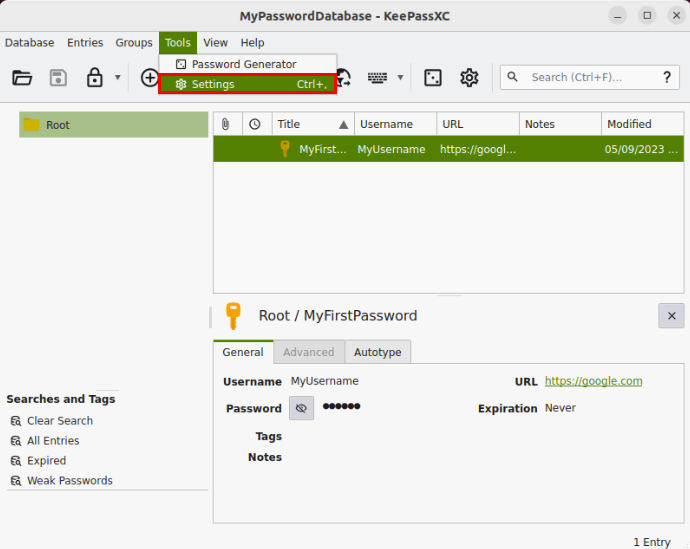Choose Settings from the Tools menu

(x=248, y=84)
